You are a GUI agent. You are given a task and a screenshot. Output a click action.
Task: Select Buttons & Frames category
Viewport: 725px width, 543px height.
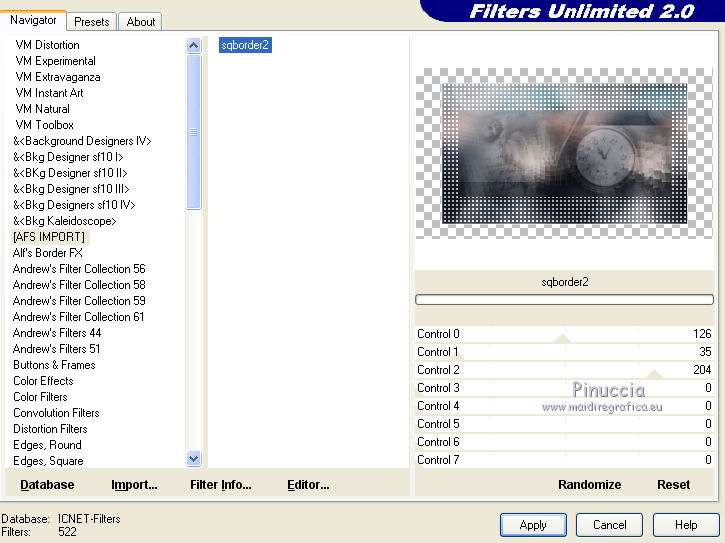tap(54, 364)
